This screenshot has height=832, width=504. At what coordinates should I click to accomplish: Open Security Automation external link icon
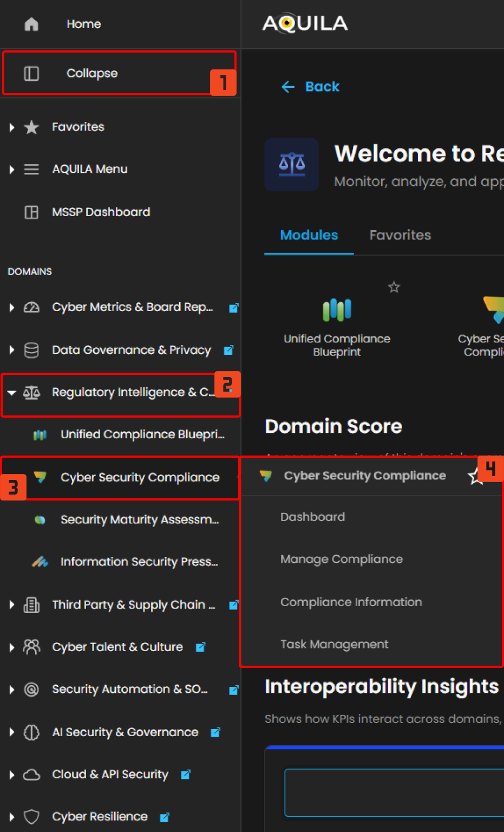pos(233,690)
